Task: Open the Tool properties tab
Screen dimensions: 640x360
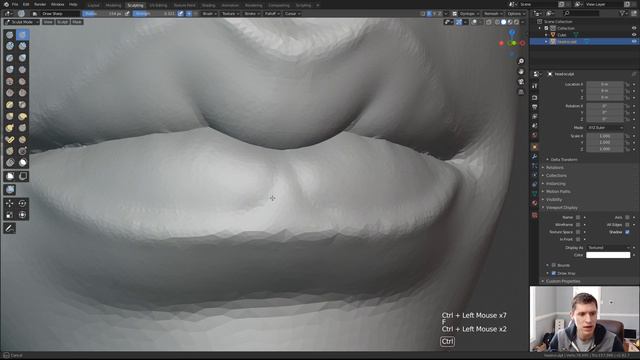Action: pyautogui.click(x=535, y=86)
